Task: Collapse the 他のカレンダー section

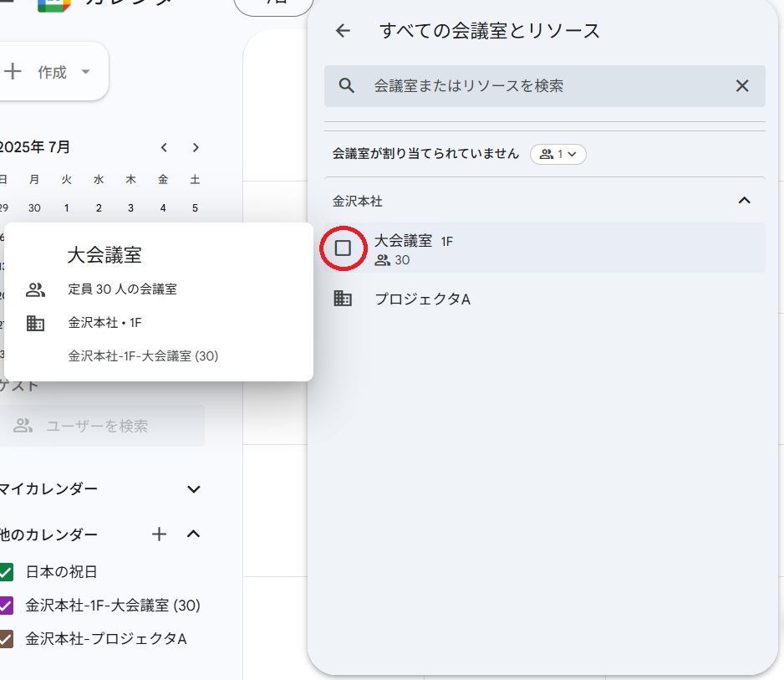Action: 194,534
